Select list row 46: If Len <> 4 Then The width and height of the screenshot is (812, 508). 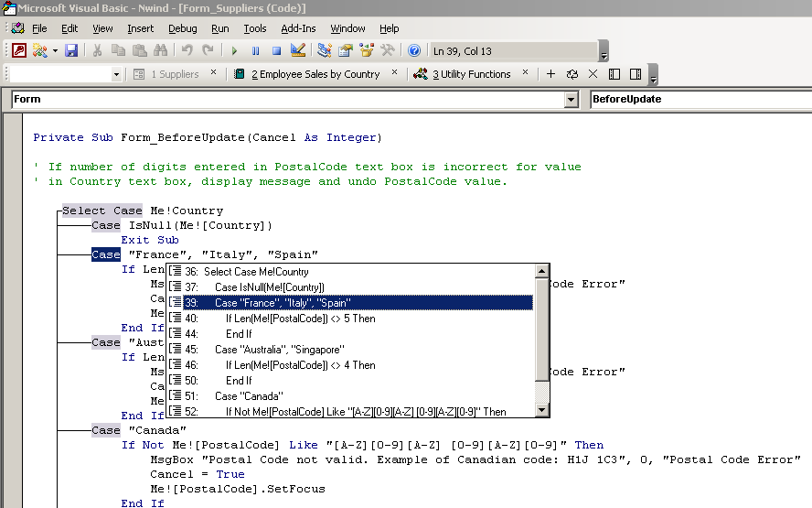point(350,365)
